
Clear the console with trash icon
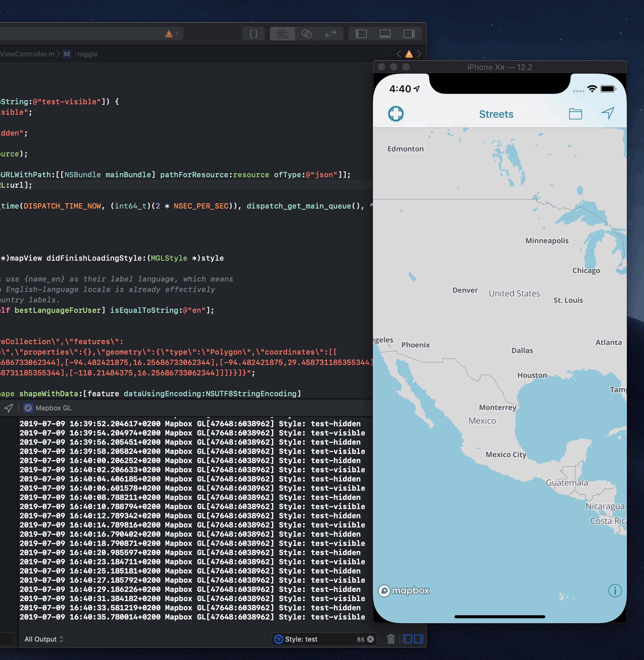click(391, 639)
